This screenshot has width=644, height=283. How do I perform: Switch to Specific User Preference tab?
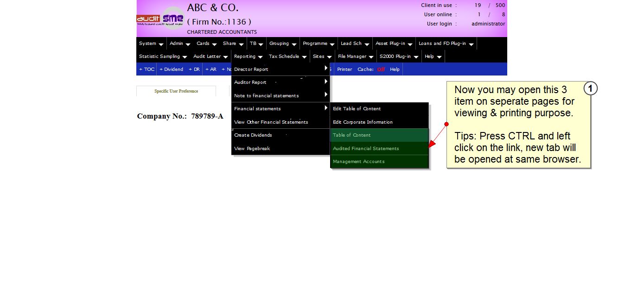pyautogui.click(x=176, y=91)
